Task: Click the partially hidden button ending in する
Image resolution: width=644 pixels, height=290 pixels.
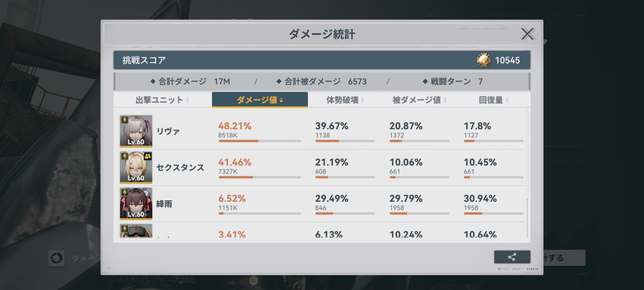Action: click(564, 257)
